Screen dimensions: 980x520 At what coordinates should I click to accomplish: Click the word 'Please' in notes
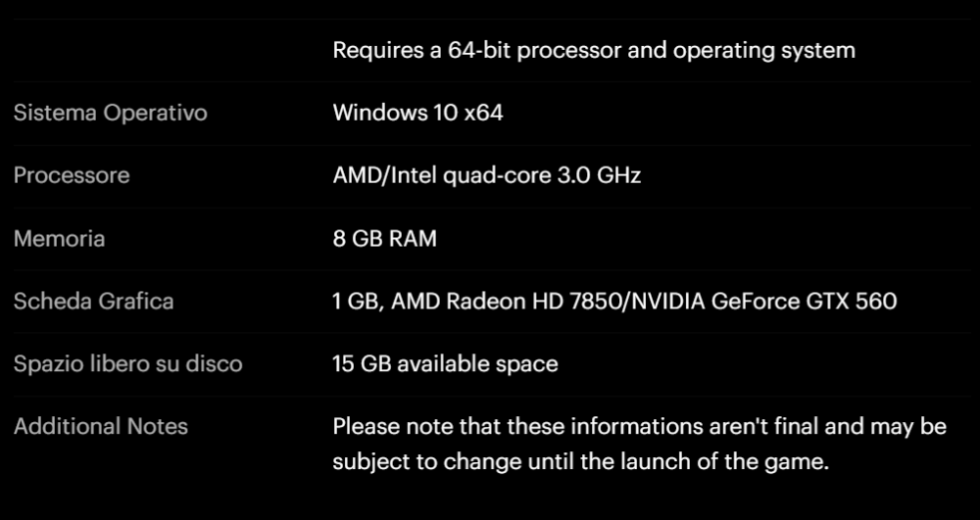point(367,426)
